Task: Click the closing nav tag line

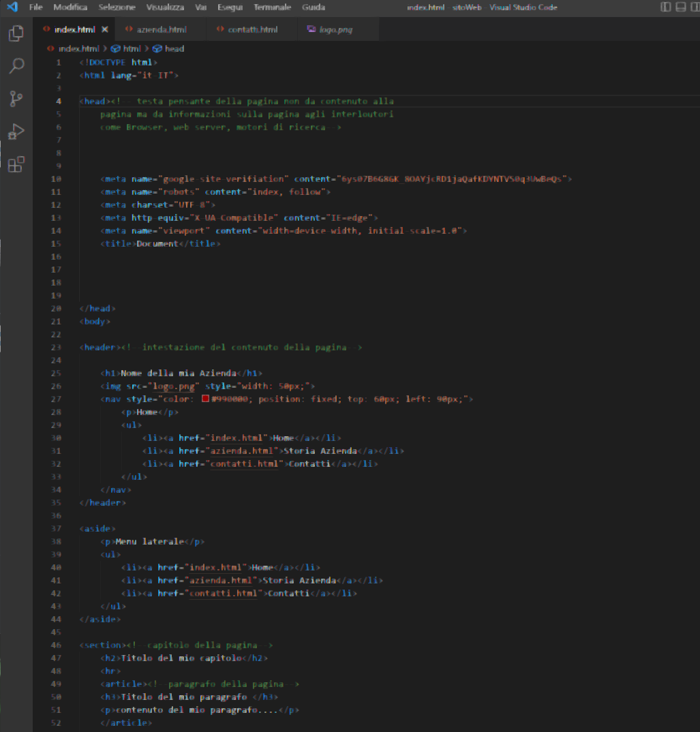Action: tap(116, 490)
